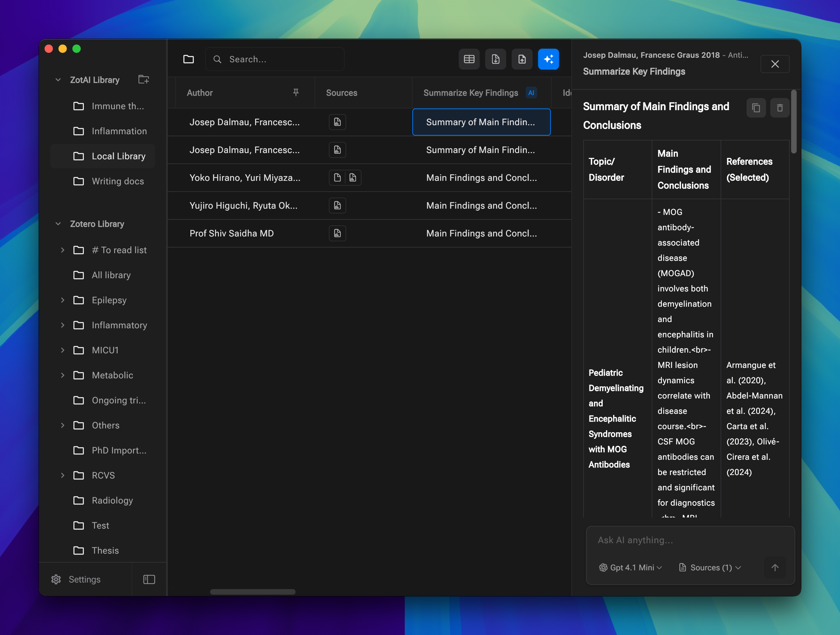Delete the current summary with trash icon
The image size is (840, 635).
click(779, 108)
